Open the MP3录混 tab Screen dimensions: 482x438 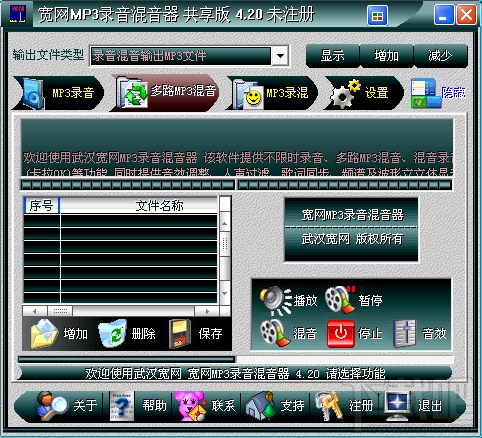point(272,93)
